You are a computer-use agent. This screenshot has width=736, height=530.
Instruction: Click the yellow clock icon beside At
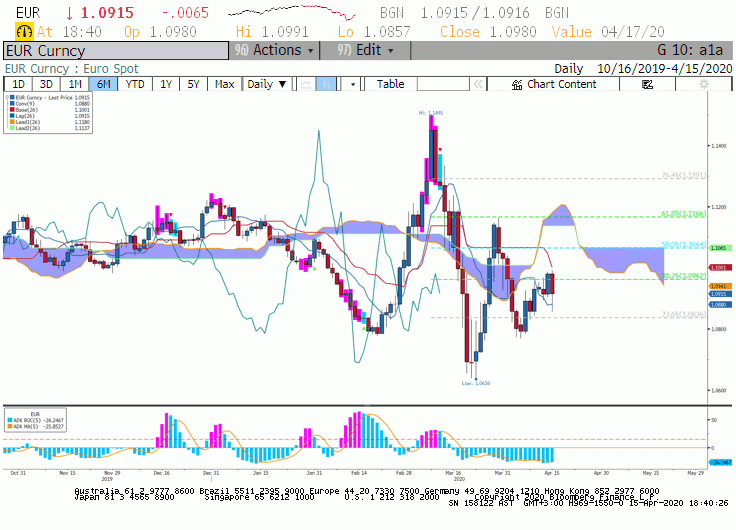[24, 31]
